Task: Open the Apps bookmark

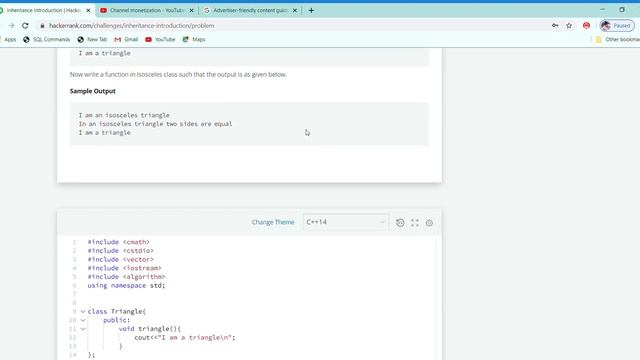Action: coord(8,40)
